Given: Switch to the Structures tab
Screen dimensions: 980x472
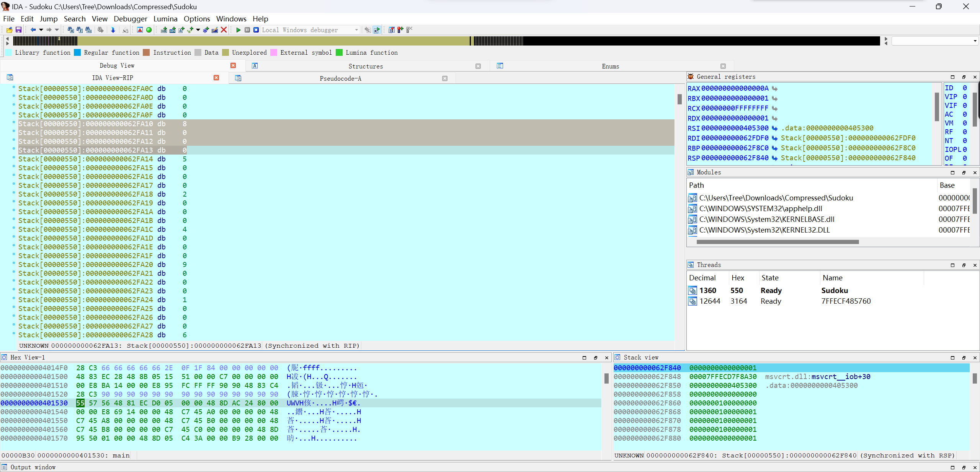Looking at the screenshot, I should (x=365, y=66).
